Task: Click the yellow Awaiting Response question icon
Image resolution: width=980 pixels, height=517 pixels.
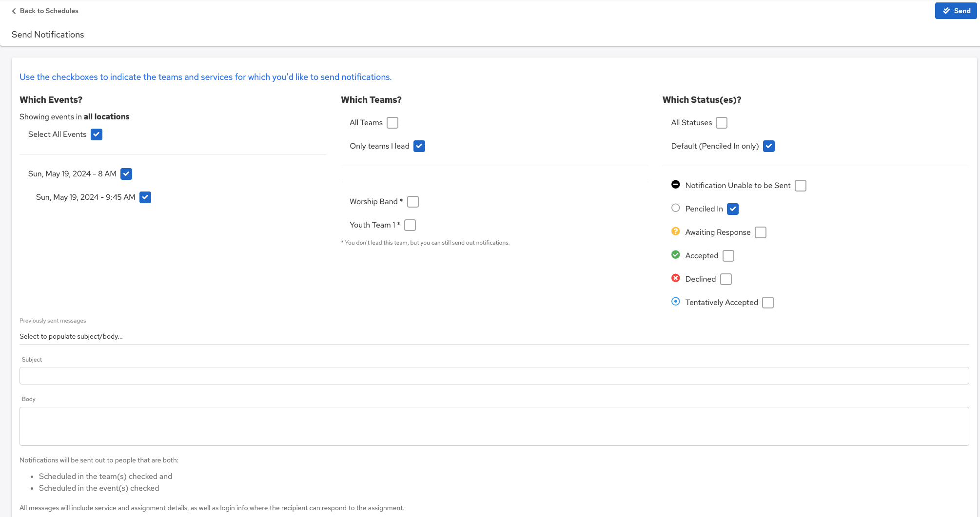Action: 675,231
